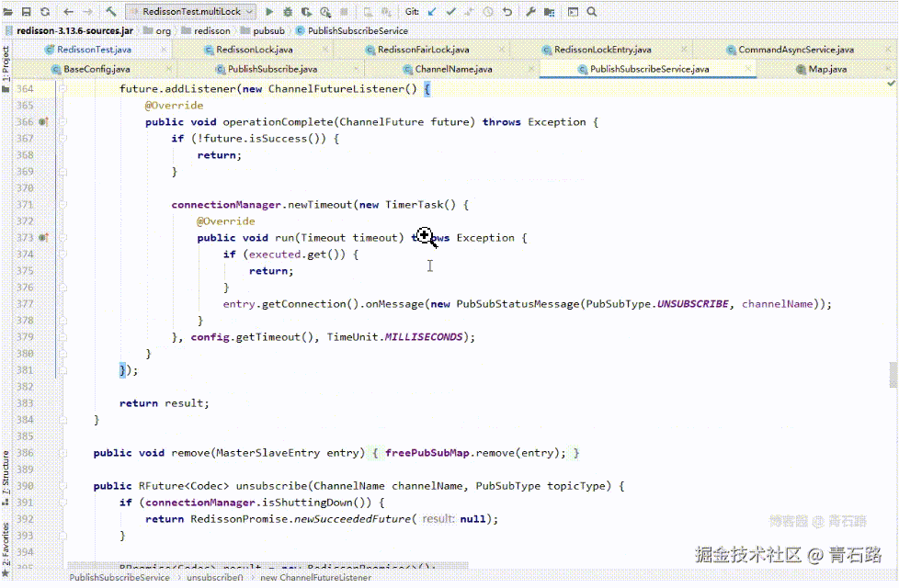Switch to the RedissonTest.java tab
The image size is (899, 588).
94,50
